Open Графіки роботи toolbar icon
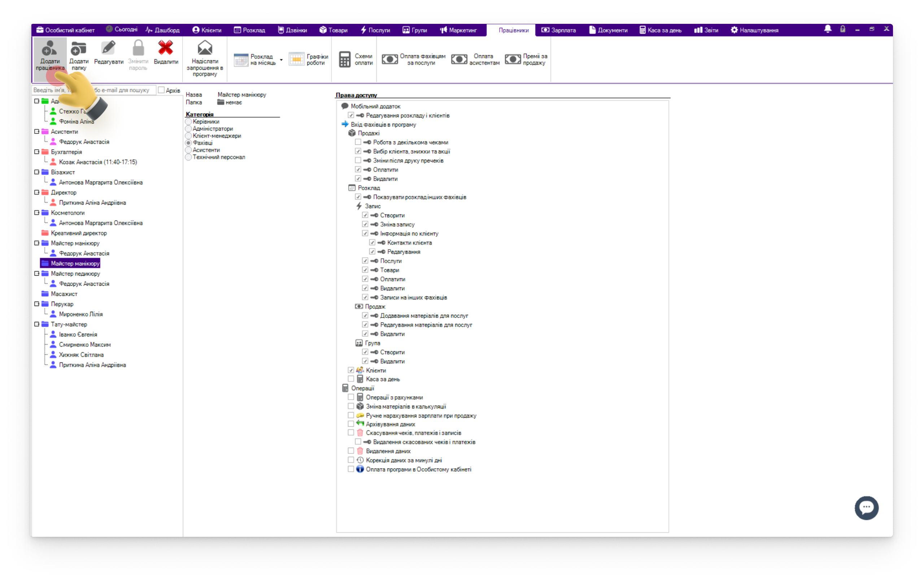This screenshot has width=924, height=578. 296,60
